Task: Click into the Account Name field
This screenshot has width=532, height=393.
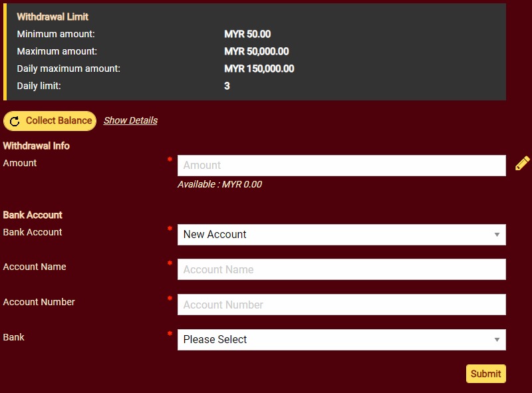Action: [x=341, y=269]
